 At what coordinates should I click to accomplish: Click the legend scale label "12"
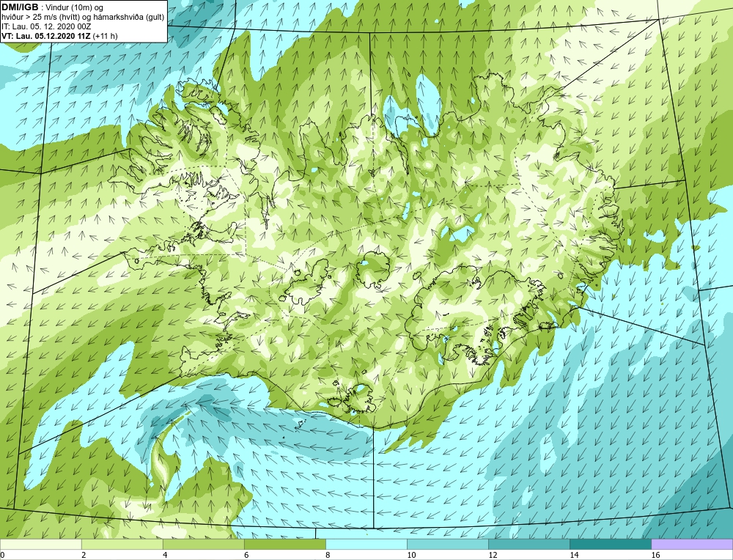(493, 555)
